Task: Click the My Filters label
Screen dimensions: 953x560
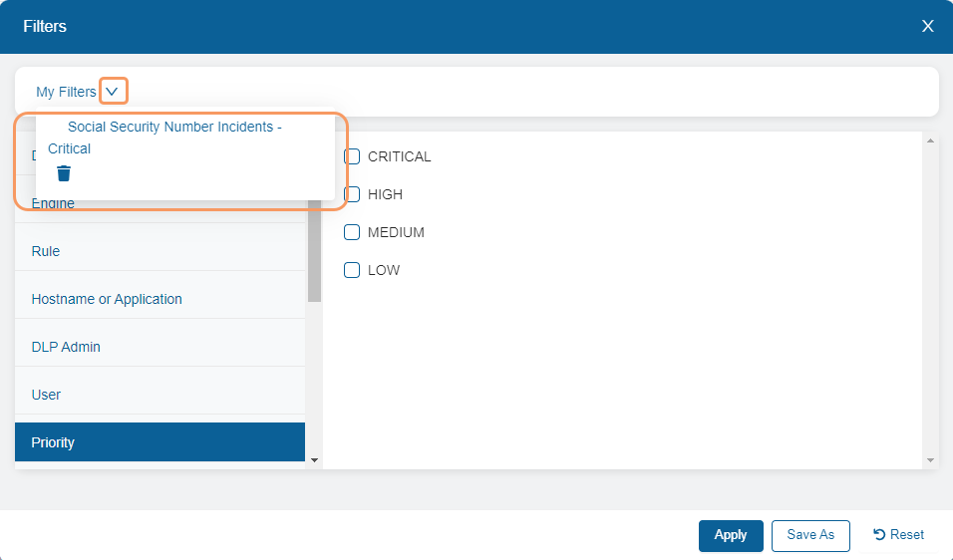Action: click(66, 92)
